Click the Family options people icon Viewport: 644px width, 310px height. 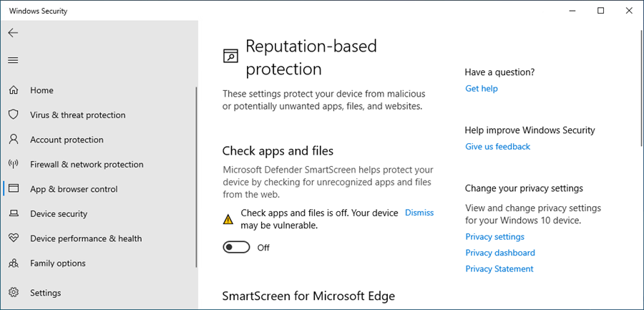click(x=13, y=263)
